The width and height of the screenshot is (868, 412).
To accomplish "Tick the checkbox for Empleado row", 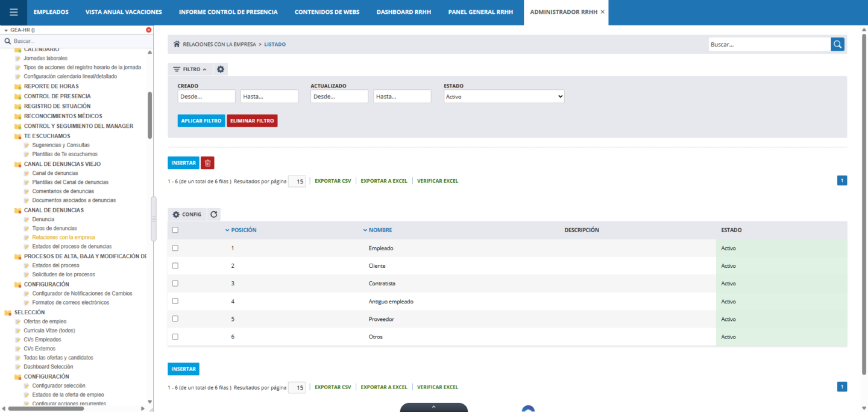I will pyautogui.click(x=175, y=248).
